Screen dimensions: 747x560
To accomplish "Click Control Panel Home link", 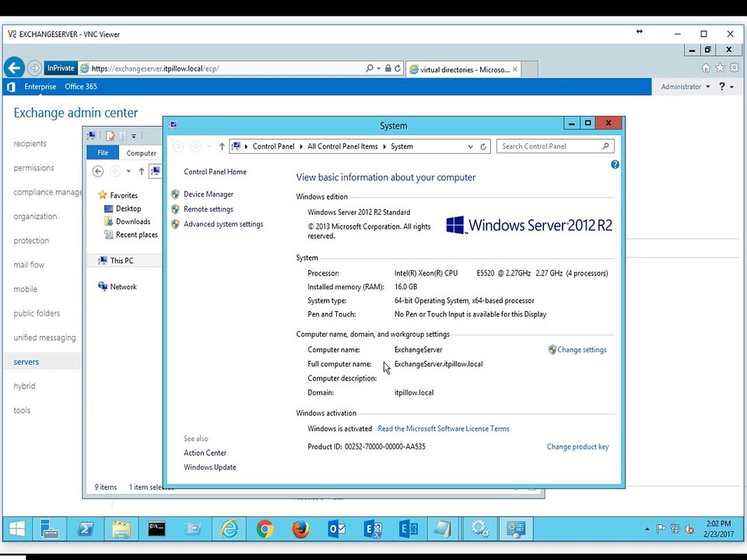I will [x=215, y=172].
